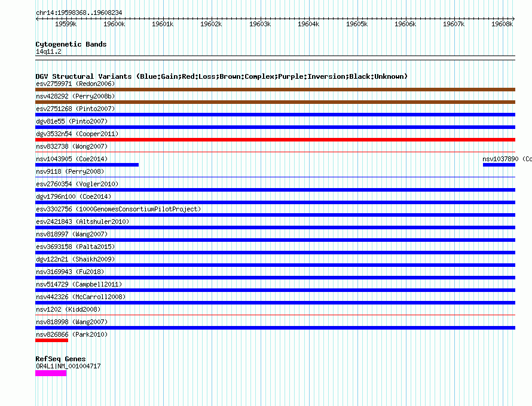532x406 pixels.
Task: Click the 19608k ruler tick label
Action: click(x=503, y=24)
